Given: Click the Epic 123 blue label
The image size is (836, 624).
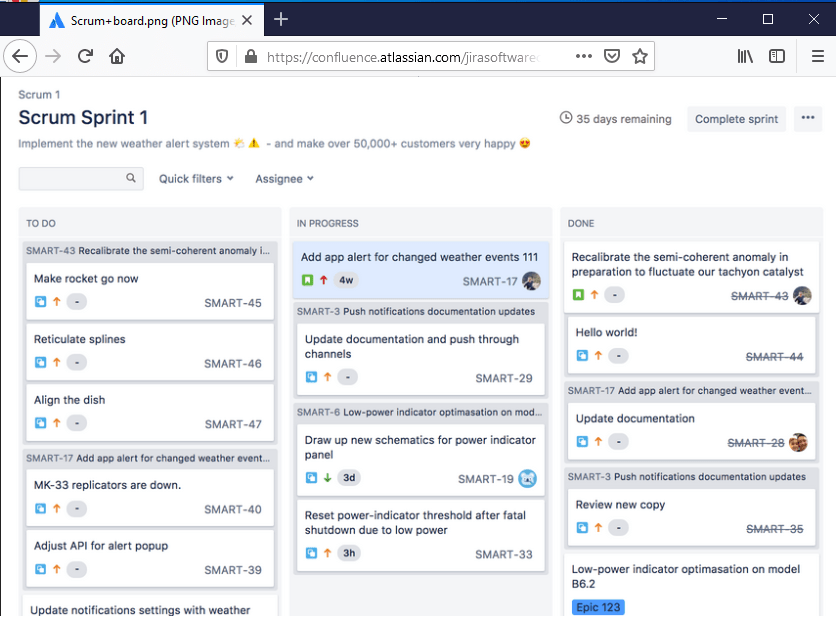Looking at the screenshot, I should (x=598, y=607).
